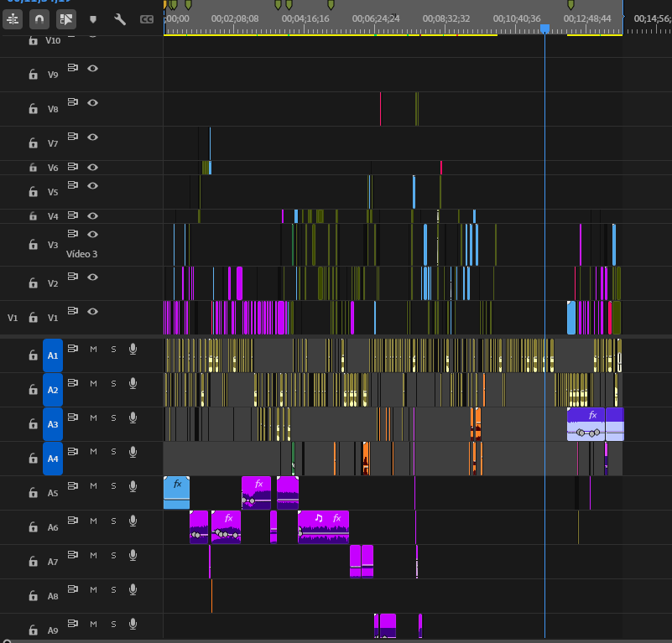This screenshot has width=672, height=643.
Task: Toggle track lock for A5
Action: click(x=33, y=493)
